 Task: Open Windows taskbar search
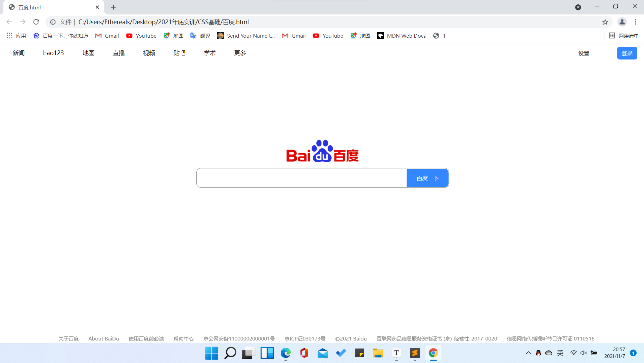pyautogui.click(x=230, y=353)
